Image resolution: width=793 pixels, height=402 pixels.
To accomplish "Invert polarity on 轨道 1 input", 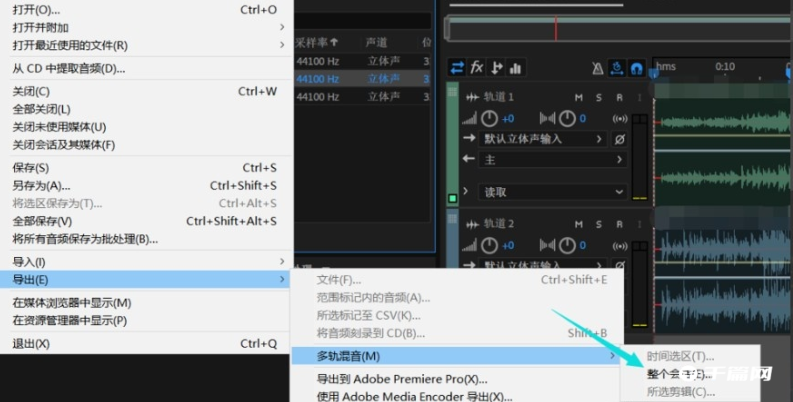I will click(620, 139).
